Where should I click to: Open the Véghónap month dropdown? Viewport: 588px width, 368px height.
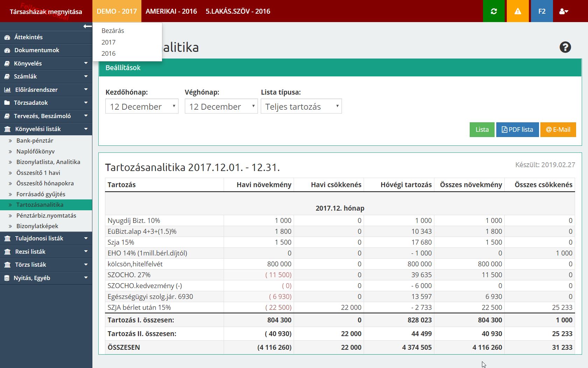(221, 107)
